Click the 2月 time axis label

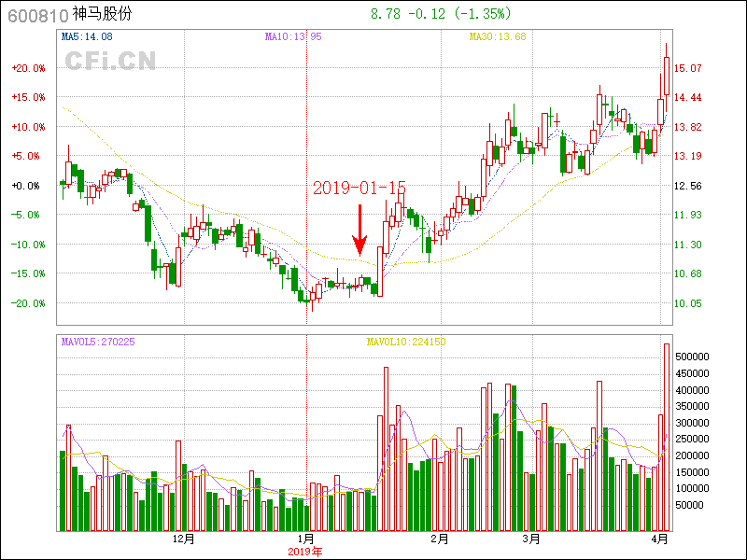tap(439, 539)
